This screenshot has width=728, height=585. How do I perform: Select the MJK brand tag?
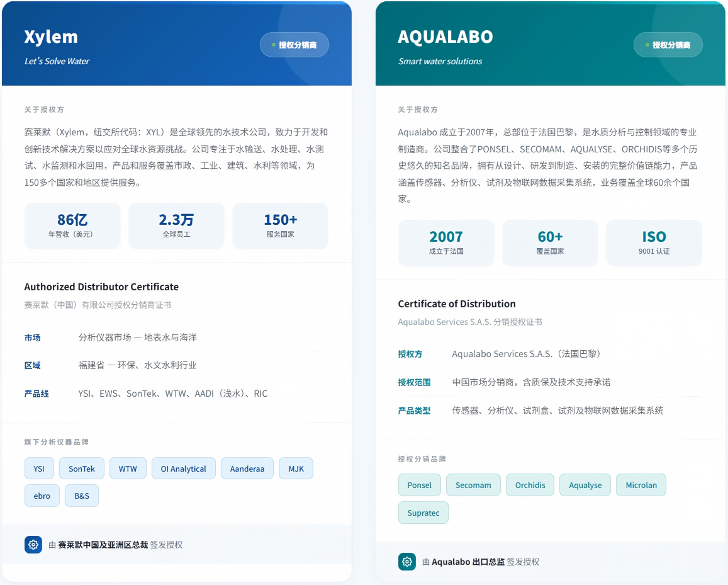296,469
